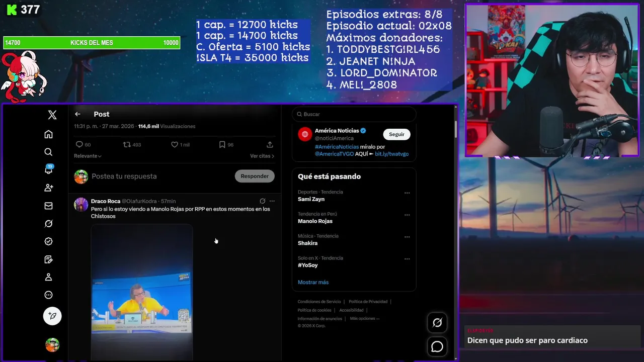
Task: Open the Lists or Articles icon in sidebar
Action: click(48, 259)
